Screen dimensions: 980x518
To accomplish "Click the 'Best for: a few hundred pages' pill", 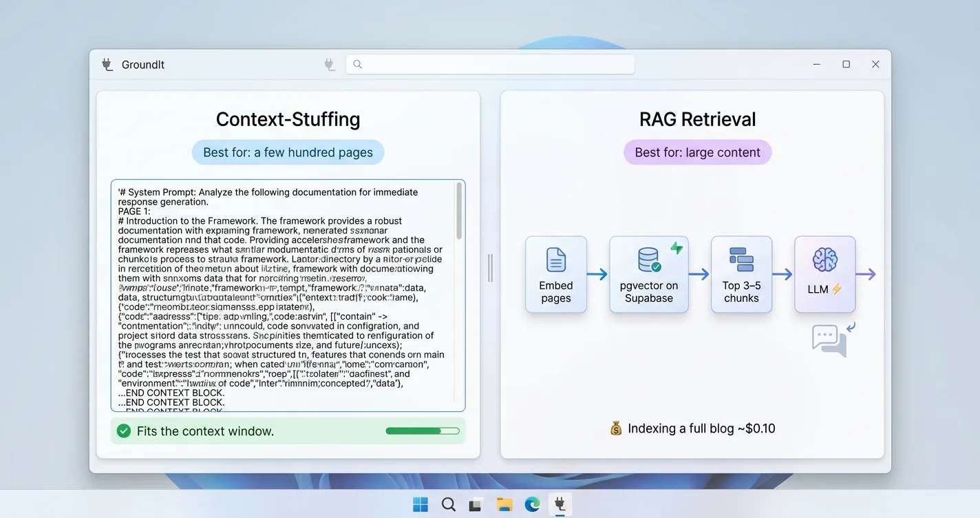I will point(288,152).
